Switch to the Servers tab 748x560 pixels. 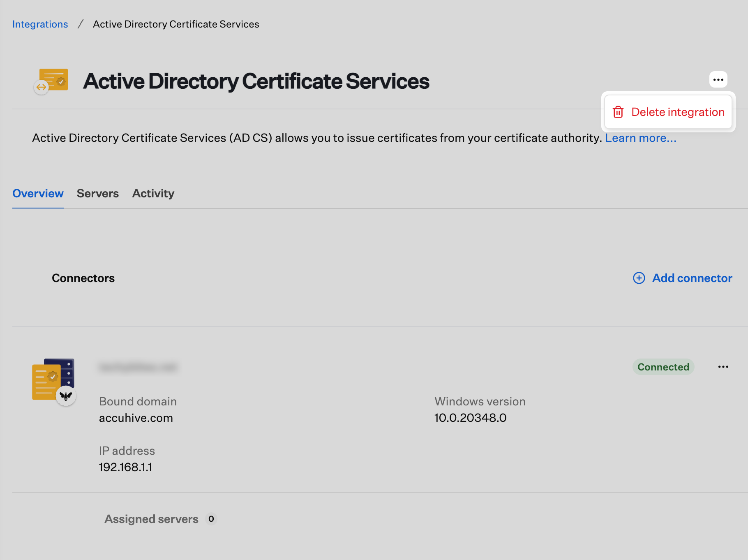(98, 193)
